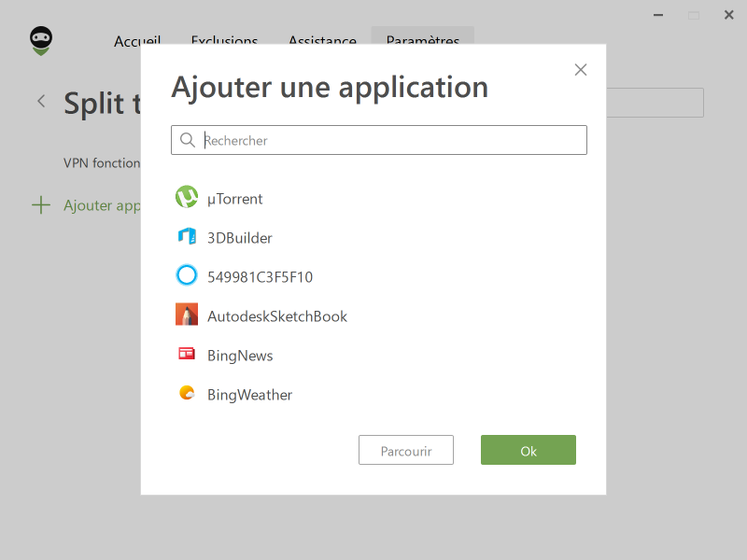Confirm with the green Ok button
The image size is (747, 560).
tap(529, 450)
